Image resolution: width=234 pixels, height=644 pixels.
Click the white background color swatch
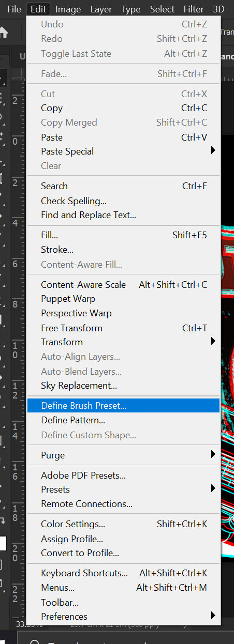pos(3,543)
